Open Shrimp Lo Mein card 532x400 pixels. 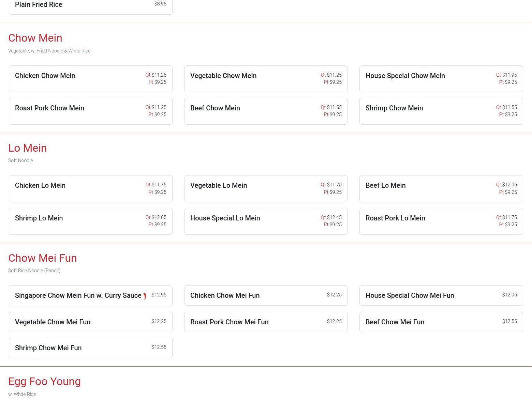(91, 221)
